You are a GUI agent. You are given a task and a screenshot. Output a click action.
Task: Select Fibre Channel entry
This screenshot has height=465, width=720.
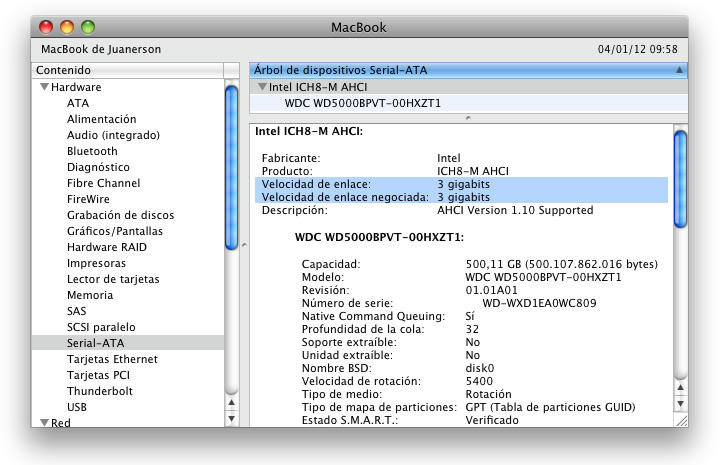[104, 183]
